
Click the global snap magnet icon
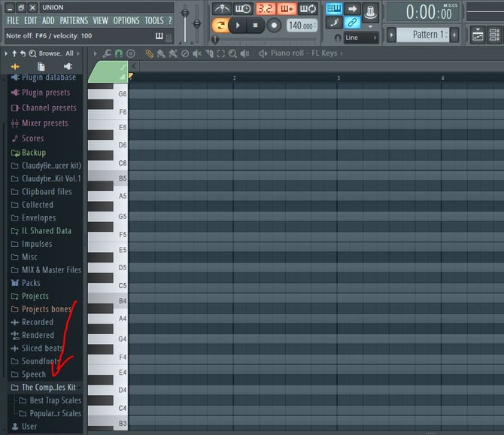pos(337,38)
